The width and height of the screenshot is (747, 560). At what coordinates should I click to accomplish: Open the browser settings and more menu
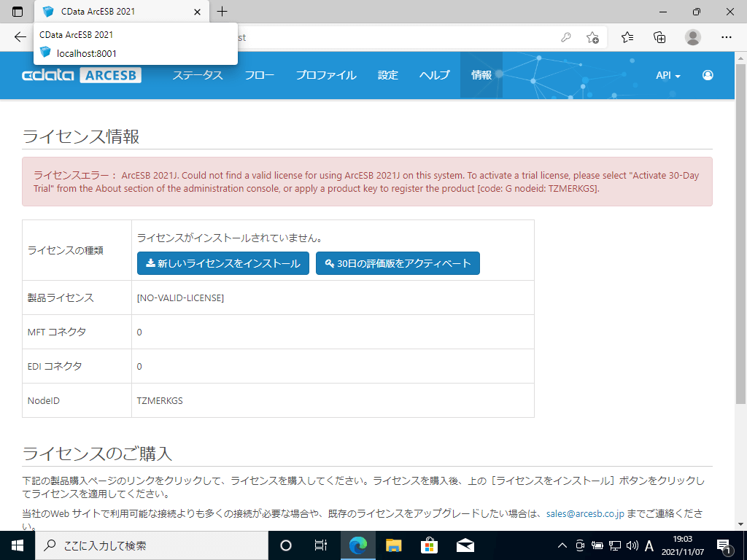click(x=726, y=37)
